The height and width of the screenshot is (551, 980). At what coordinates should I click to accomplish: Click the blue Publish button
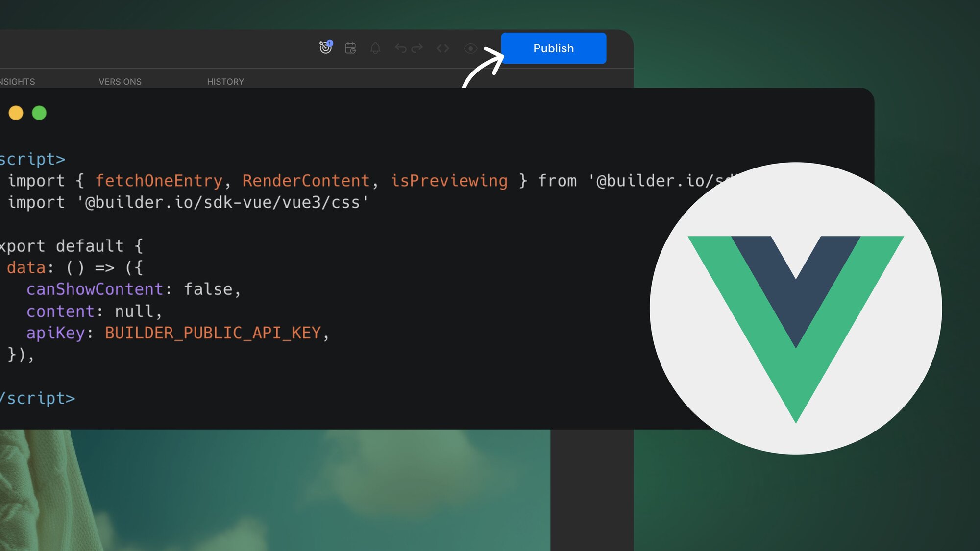click(x=554, y=48)
